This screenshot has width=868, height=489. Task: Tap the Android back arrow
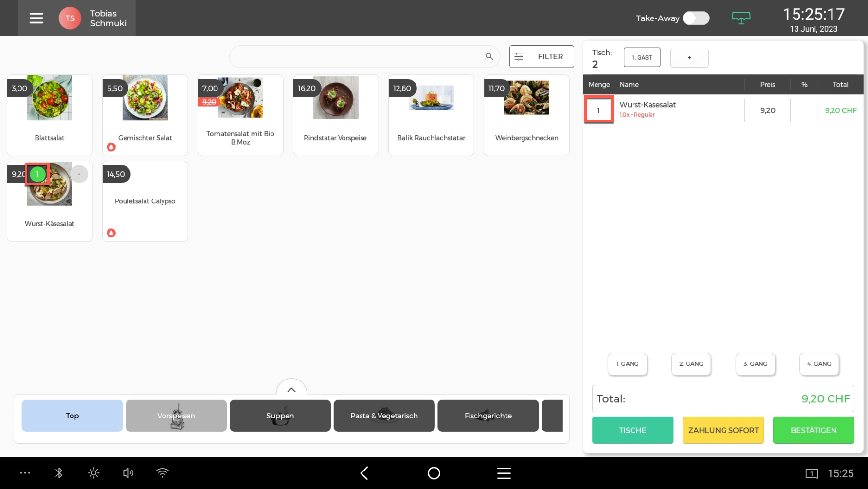pyautogui.click(x=364, y=473)
